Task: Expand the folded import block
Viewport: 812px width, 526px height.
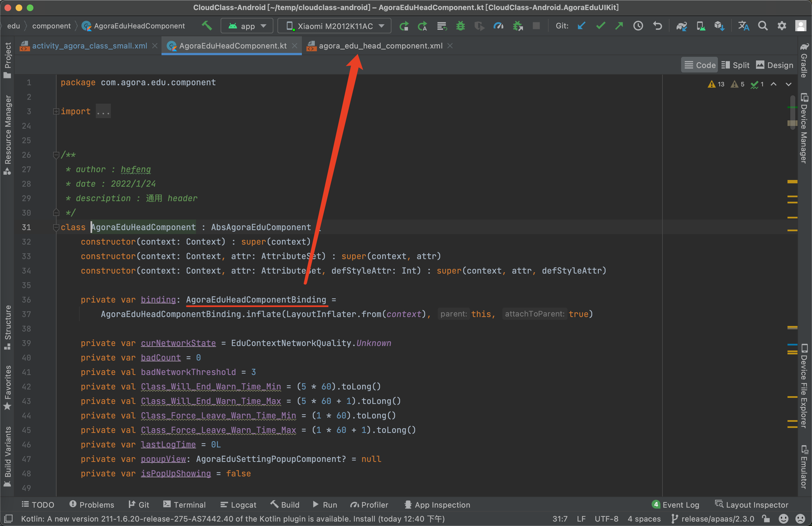Action: (x=56, y=111)
